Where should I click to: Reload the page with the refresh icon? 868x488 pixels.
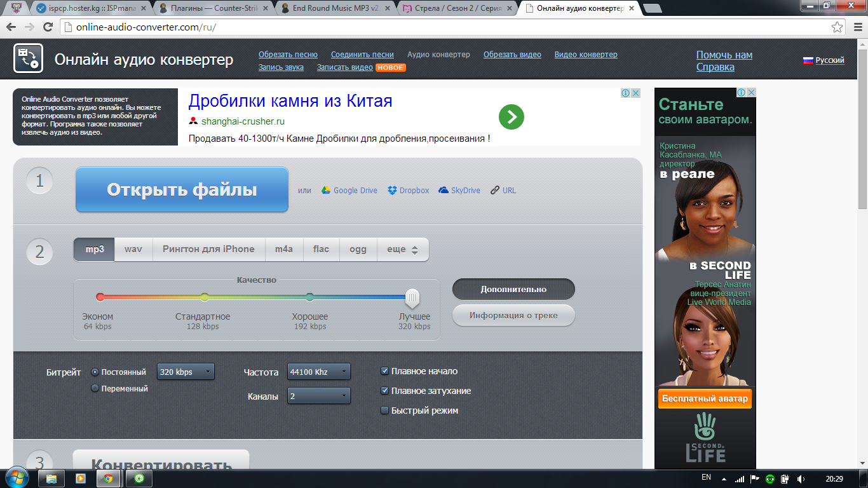coord(48,27)
